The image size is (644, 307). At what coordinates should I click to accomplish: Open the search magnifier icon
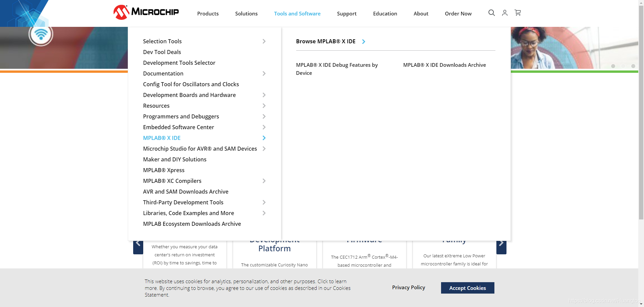491,13
